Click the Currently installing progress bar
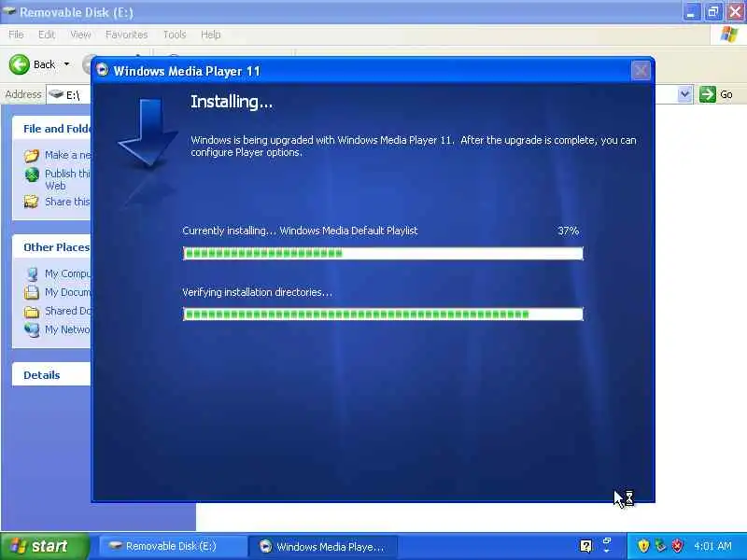747x560 pixels. 383,253
